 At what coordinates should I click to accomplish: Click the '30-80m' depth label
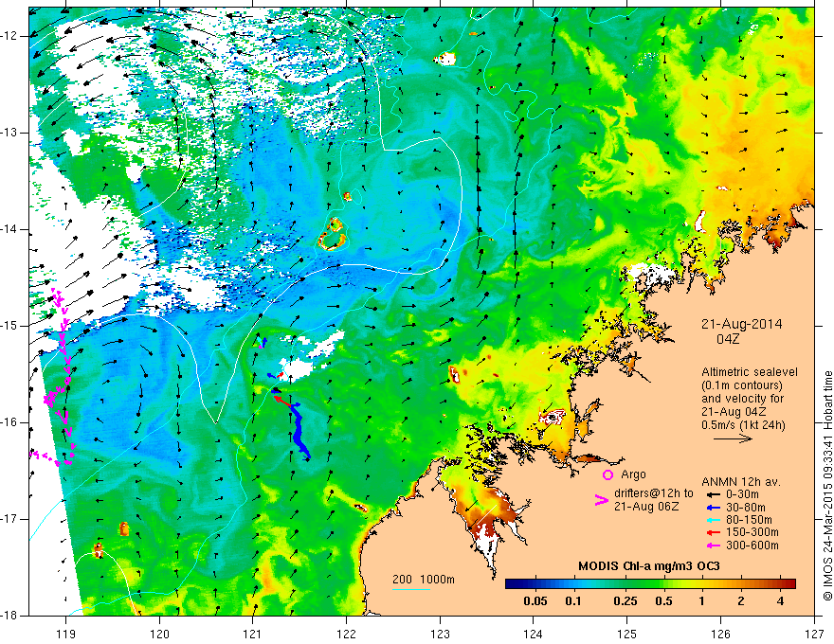tap(746, 507)
